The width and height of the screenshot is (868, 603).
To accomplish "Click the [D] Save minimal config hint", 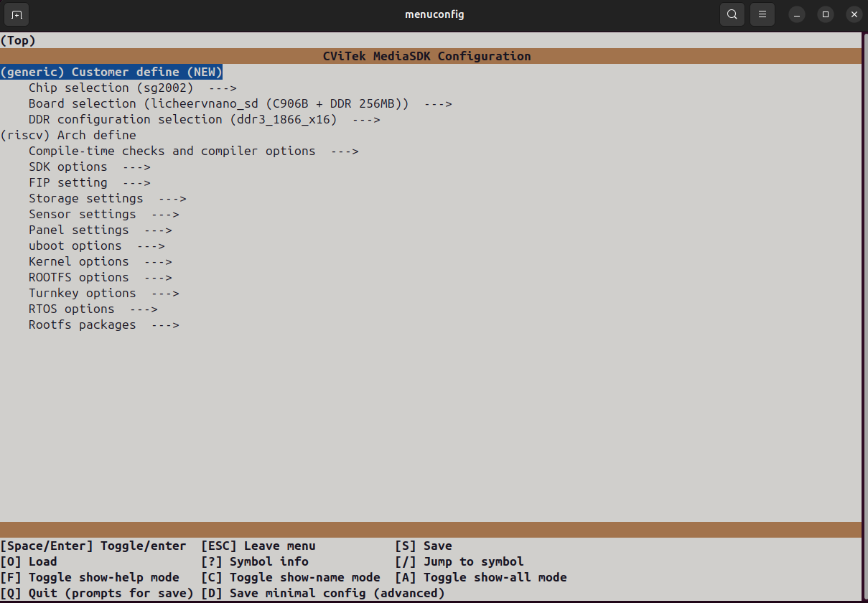I will (323, 593).
